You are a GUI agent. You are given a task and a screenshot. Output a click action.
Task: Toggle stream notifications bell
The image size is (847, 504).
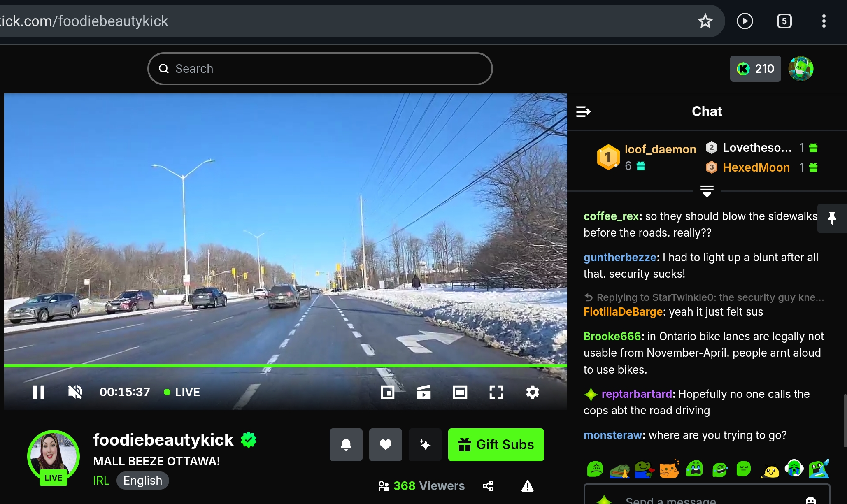pos(346,445)
